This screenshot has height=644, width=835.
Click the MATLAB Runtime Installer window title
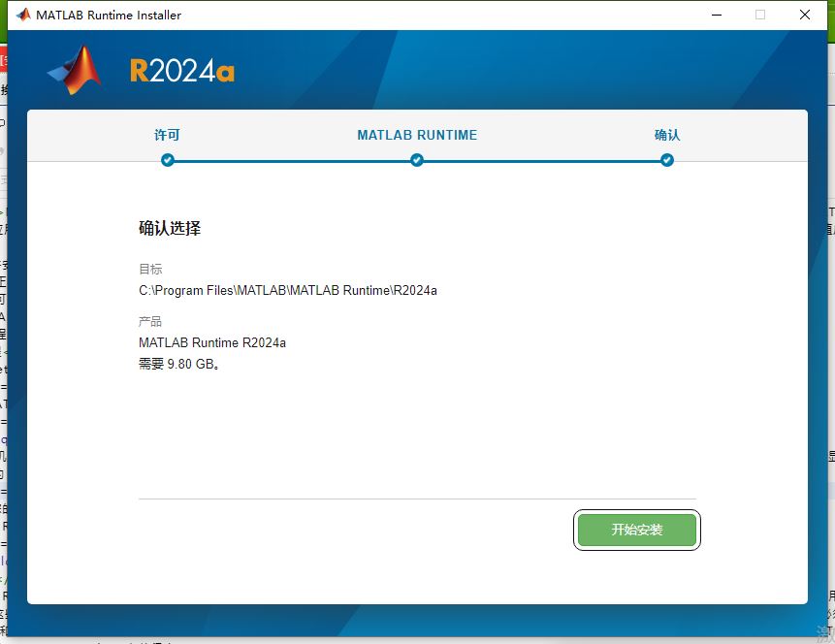[x=109, y=15]
